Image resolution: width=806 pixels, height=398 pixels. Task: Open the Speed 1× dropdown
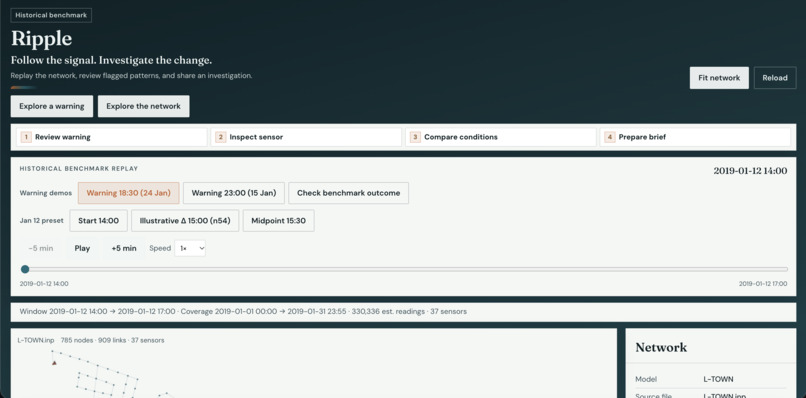(190, 248)
